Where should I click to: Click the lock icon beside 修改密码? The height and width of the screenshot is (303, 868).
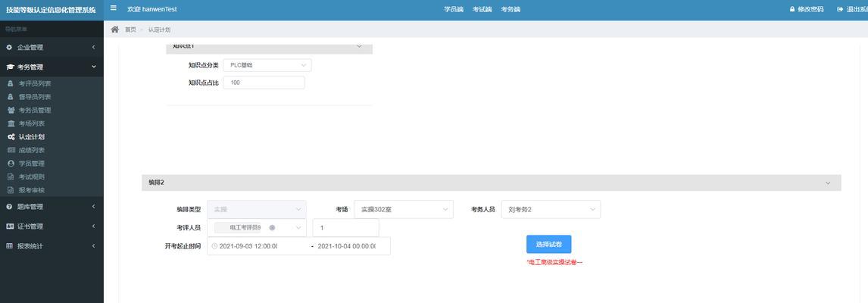pos(792,9)
